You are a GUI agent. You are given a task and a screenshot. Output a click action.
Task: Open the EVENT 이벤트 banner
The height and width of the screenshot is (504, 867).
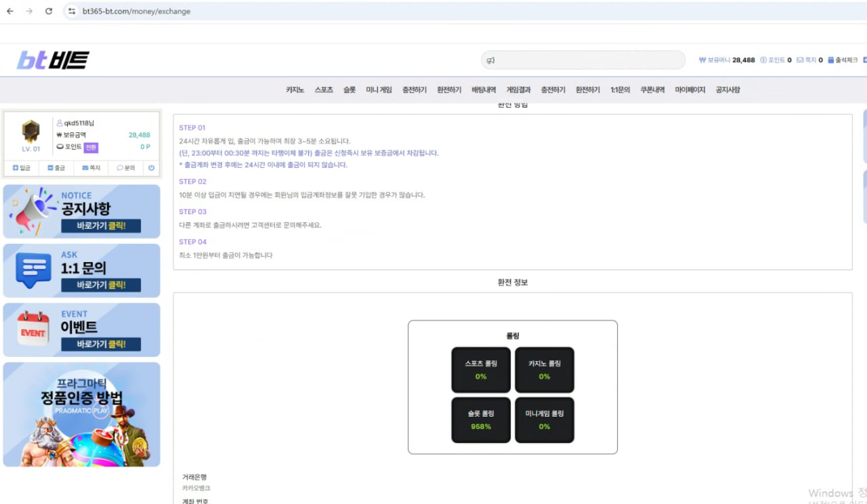(81, 330)
